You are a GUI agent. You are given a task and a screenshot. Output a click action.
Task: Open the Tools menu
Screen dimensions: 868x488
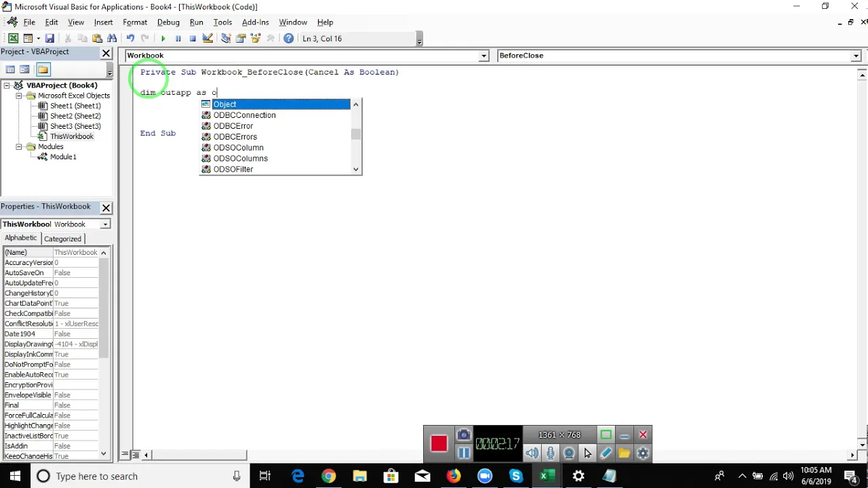[222, 22]
